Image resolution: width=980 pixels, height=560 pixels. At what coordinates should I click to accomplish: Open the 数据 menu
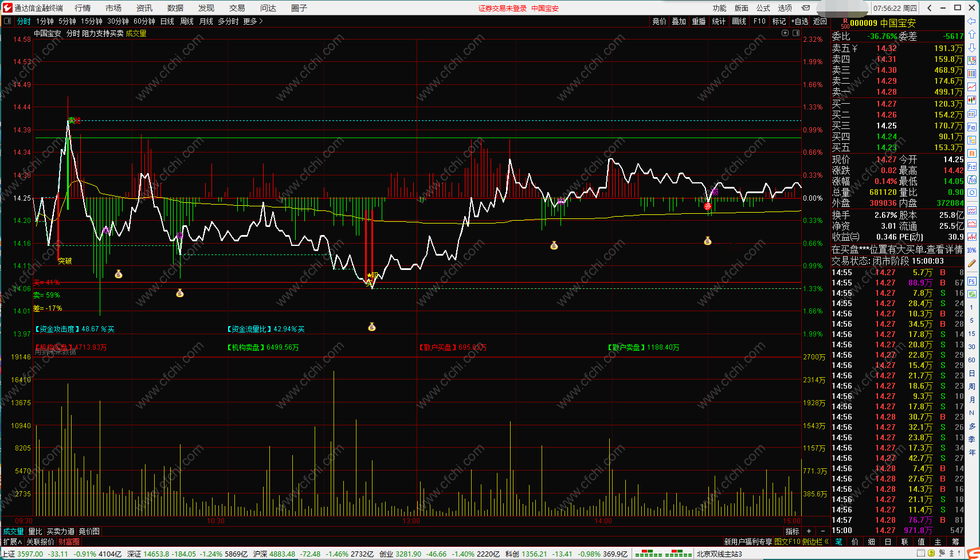click(x=175, y=8)
